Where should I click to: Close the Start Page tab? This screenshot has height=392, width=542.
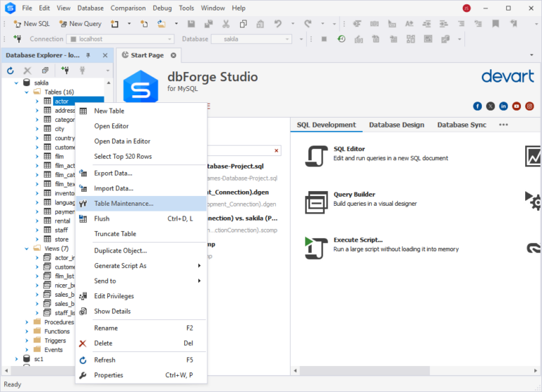coord(174,55)
